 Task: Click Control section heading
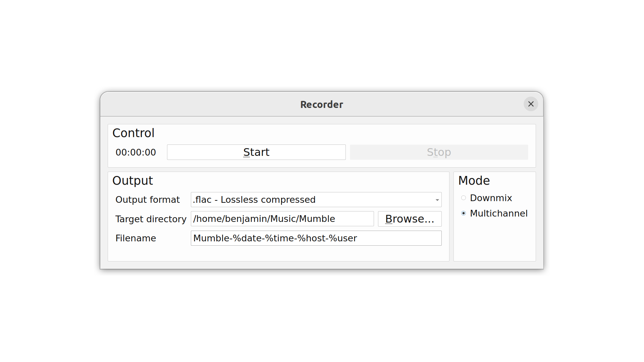tap(133, 133)
